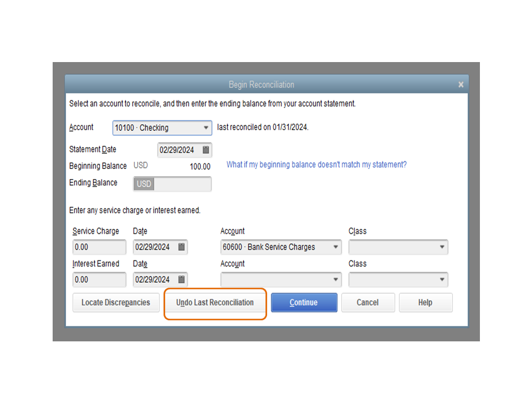Open the Interest Earned date calendar icon
Viewport: 532px width, 399px height.
click(182, 279)
